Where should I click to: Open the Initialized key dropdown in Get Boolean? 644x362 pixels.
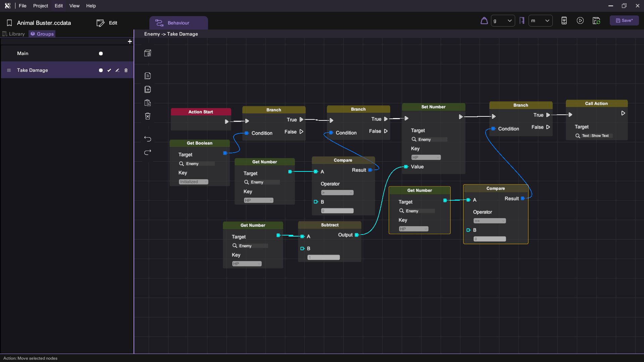click(x=194, y=182)
